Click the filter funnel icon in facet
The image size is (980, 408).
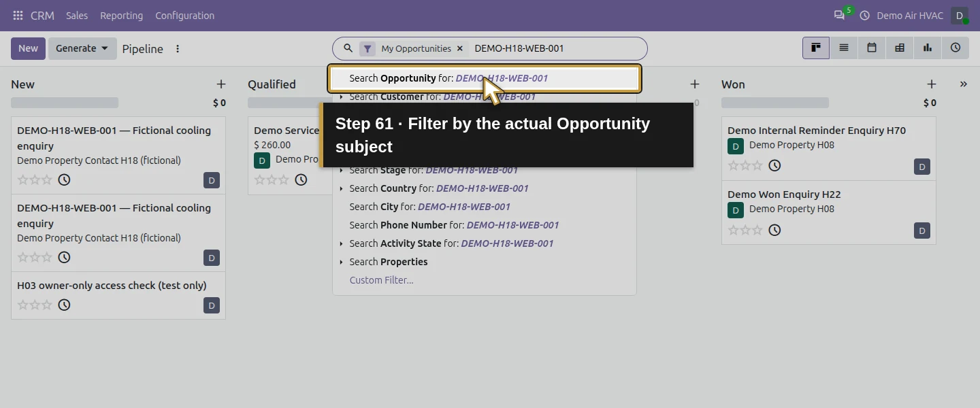[x=367, y=48]
